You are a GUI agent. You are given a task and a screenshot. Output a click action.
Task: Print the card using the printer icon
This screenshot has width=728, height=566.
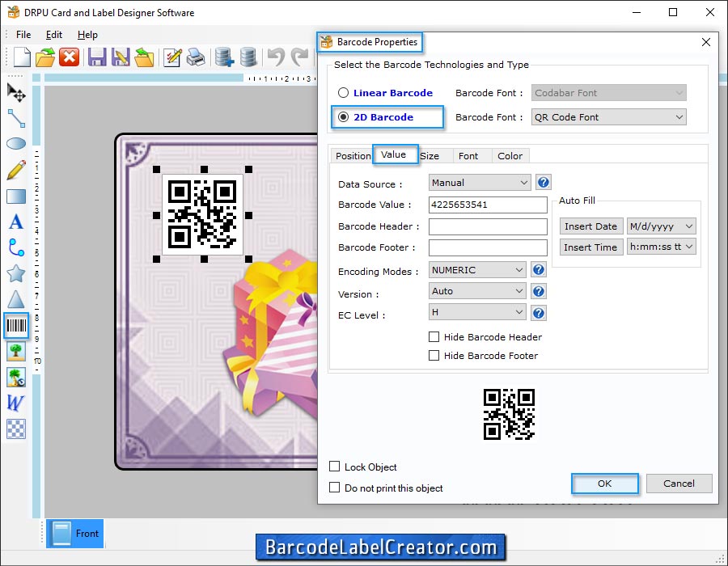pyautogui.click(x=196, y=57)
